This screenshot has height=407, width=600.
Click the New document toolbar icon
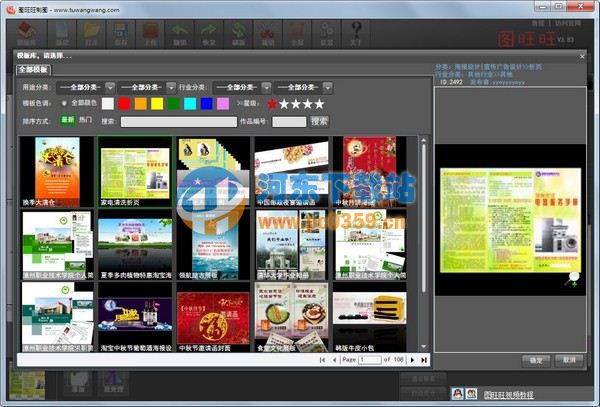pyautogui.click(x=62, y=34)
